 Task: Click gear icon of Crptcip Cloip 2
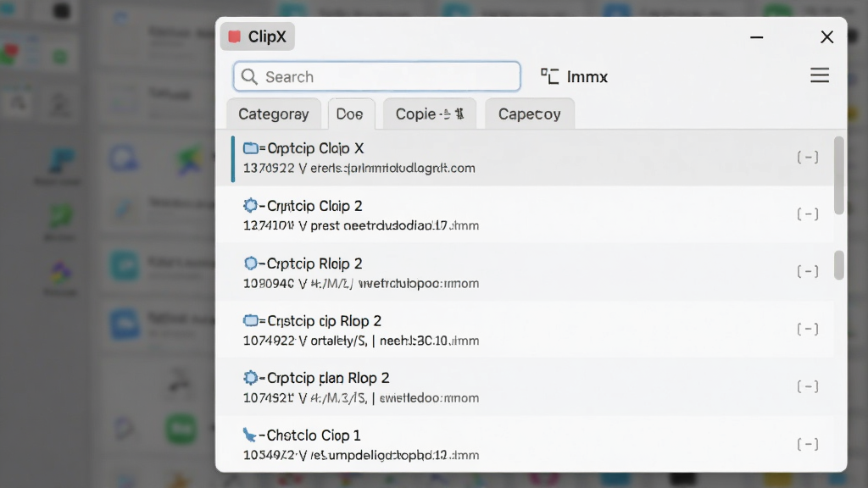(250, 205)
